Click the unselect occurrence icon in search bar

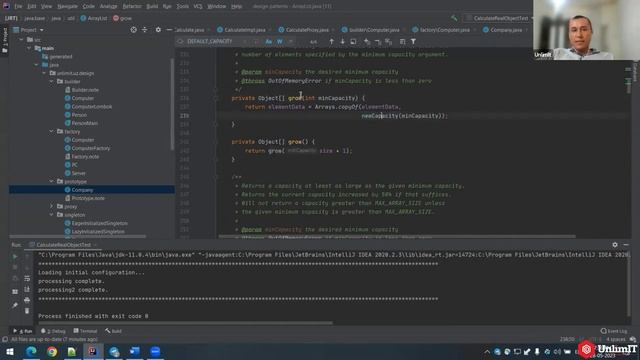click(x=378, y=41)
